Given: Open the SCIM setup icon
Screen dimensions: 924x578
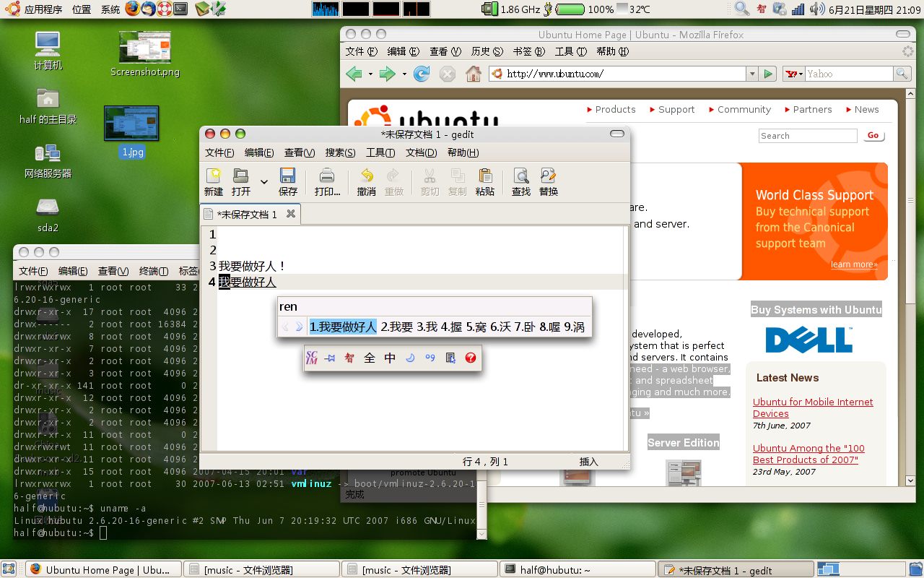Looking at the screenshot, I should click(450, 358).
